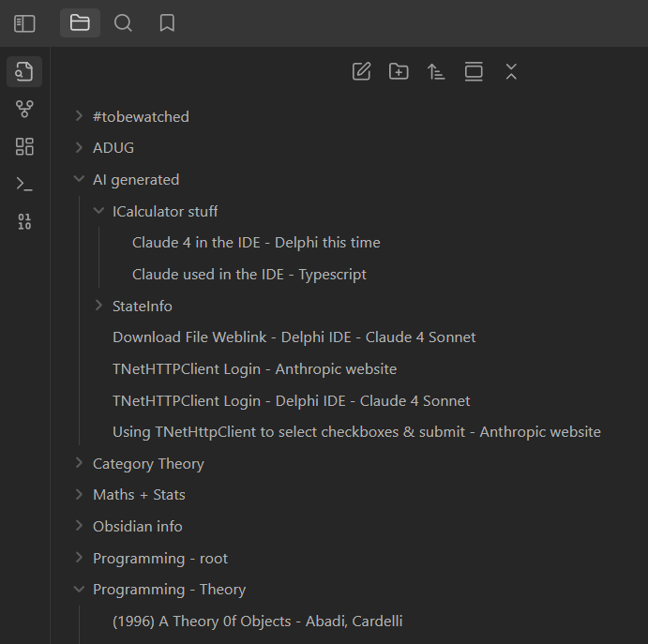Open graph view icon in ribbon
The width and height of the screenshot is (648, 644).
point(24,109)
